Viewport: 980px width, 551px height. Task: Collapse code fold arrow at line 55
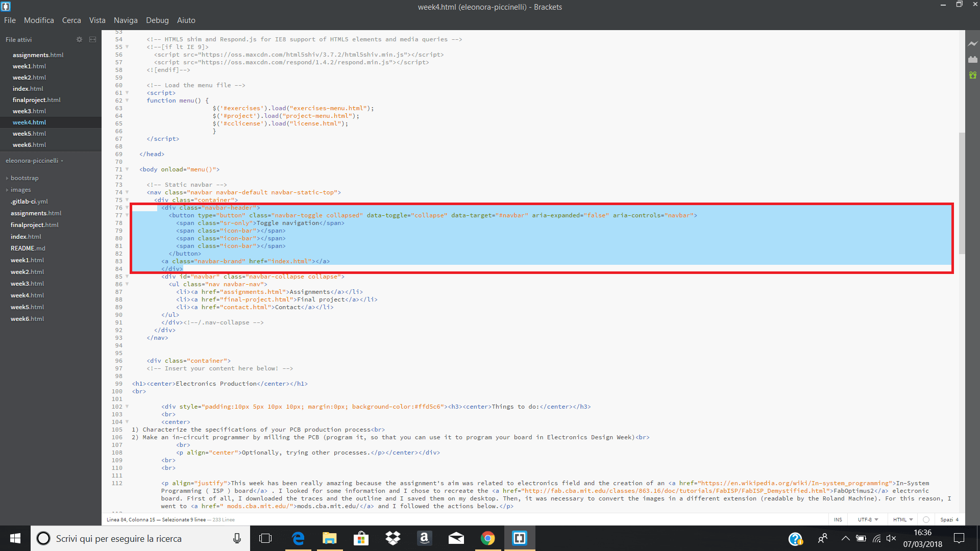point(127,47)
